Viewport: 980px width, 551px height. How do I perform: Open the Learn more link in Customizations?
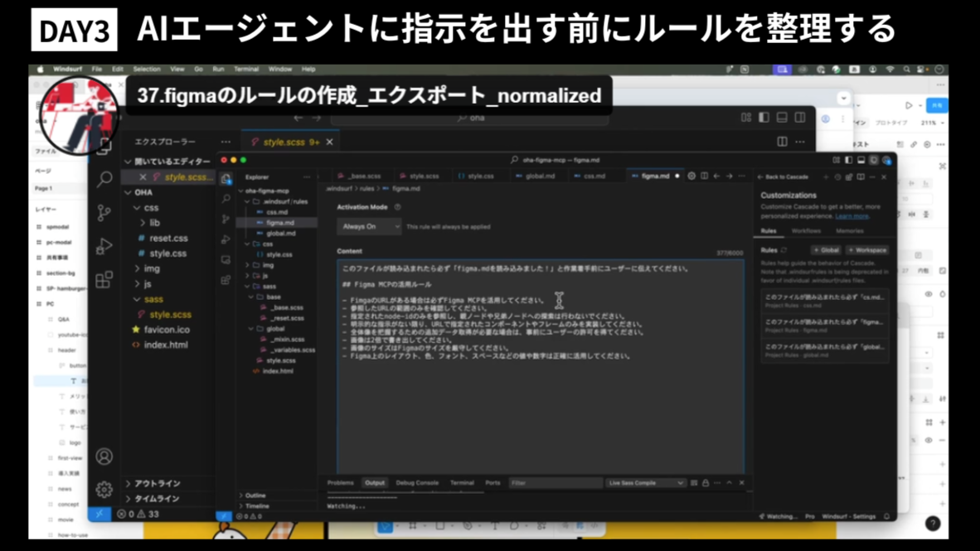point(852,216)
